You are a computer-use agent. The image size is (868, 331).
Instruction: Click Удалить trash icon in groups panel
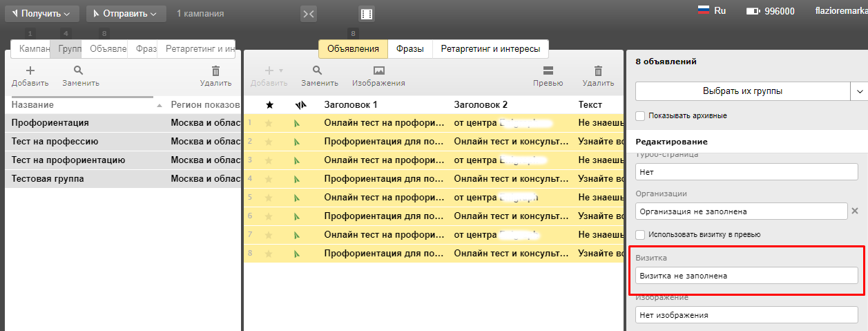point(215,70)
